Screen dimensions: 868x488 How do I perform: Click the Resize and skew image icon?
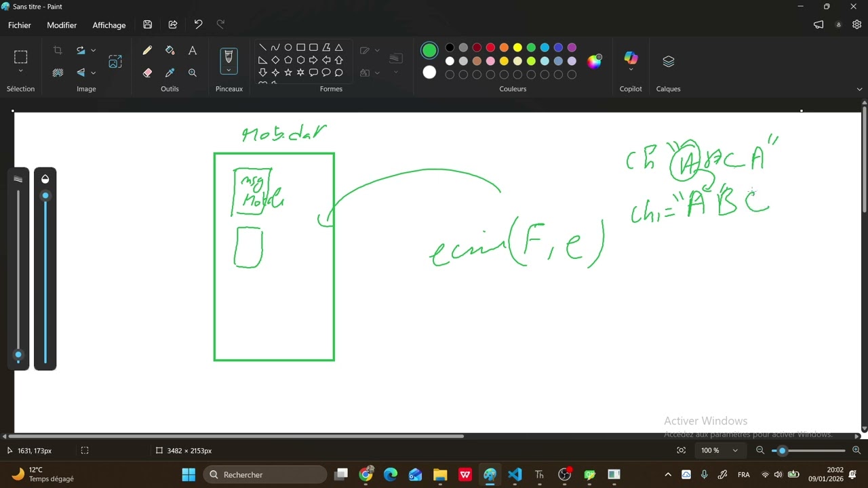[x=115, y=61]
